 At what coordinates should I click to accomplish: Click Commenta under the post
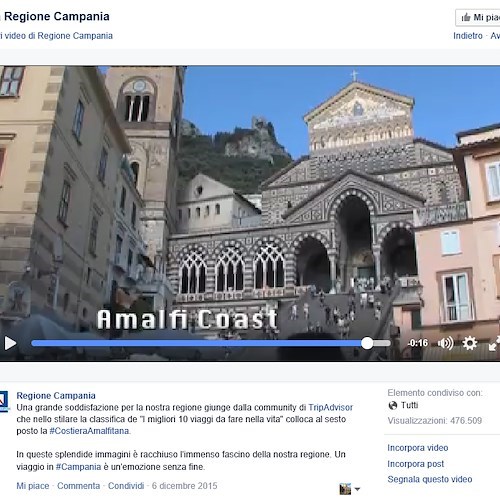[79, 486]
